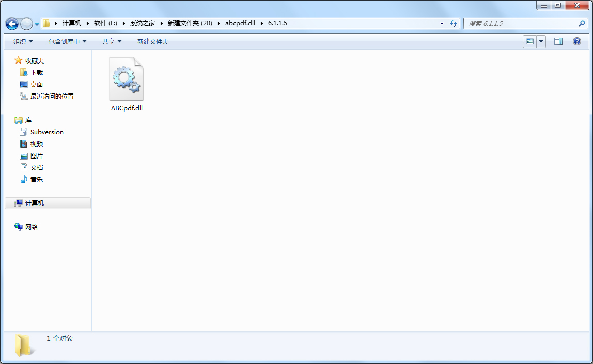
Task: Click the refresh button beside address bar
Action: pyautogui.click(x=454, y=23)
